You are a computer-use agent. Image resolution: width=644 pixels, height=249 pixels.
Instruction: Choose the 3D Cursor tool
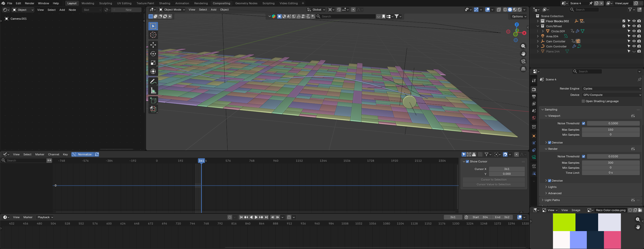point(153,35)
